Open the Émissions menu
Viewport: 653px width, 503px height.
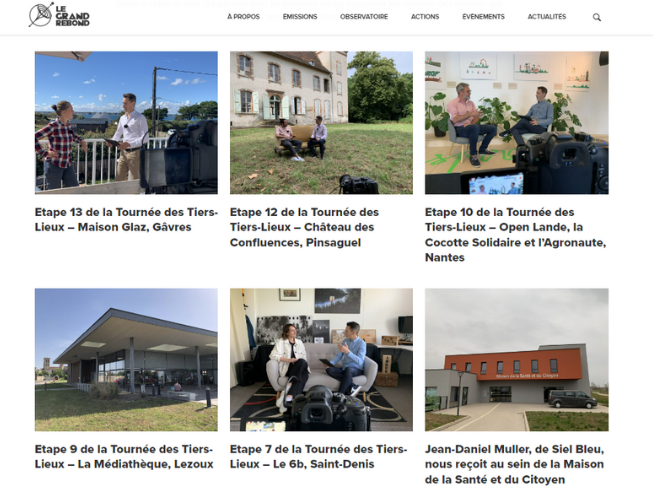point(300,17)
